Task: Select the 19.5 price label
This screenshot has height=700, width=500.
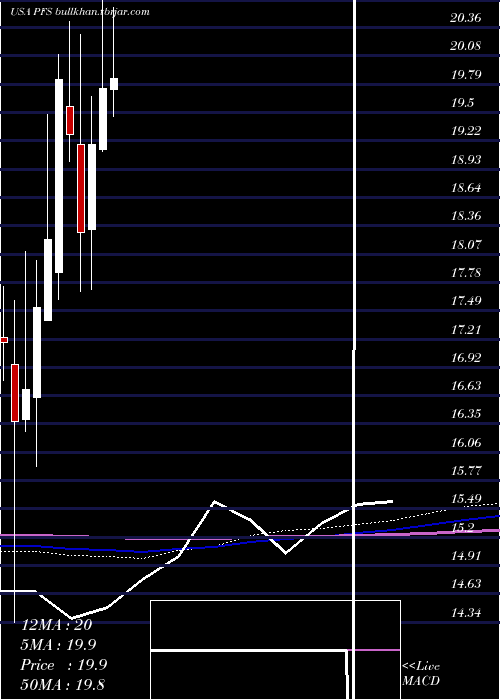Action: (462, 103)
